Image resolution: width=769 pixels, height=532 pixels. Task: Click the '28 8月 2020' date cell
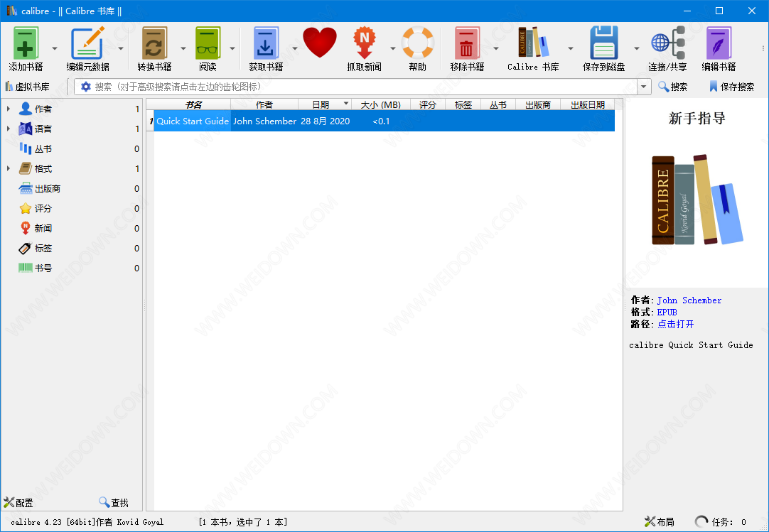click(x=326, y=121)
